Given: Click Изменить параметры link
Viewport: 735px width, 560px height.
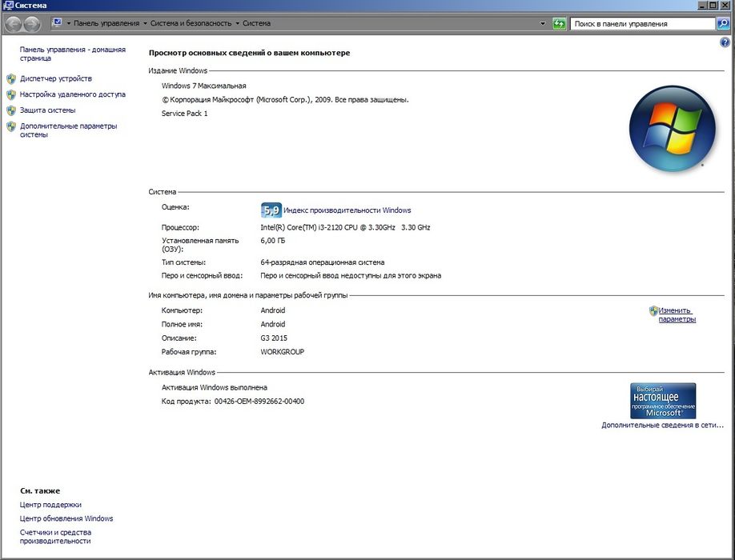Looking at the screenshot, I should pyautogui.click(x=677, y=314).
